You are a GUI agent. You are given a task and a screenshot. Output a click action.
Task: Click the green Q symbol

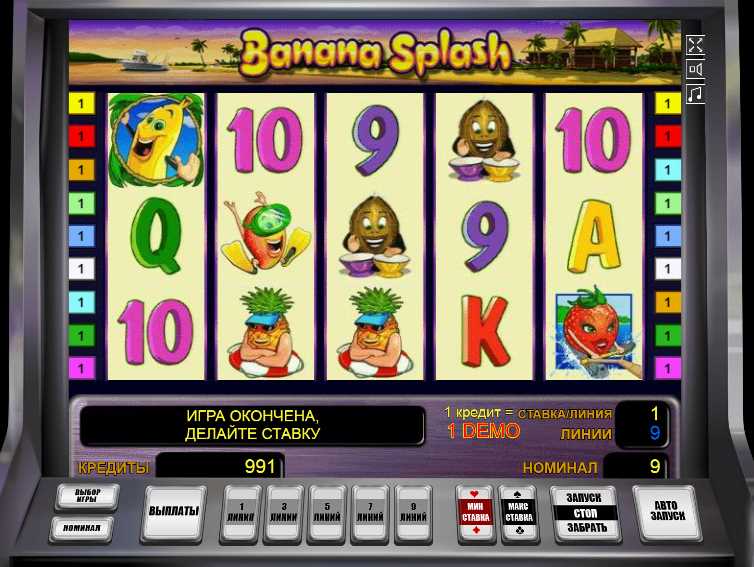pyautogui.click(x=156, y=235)
